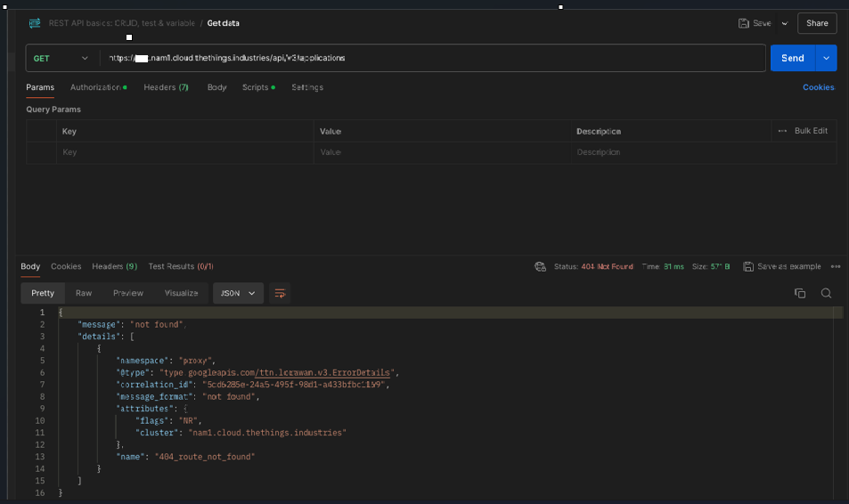
Task: Open the Scripts tab
Action: pyautogui.click(x=257, y=87)
